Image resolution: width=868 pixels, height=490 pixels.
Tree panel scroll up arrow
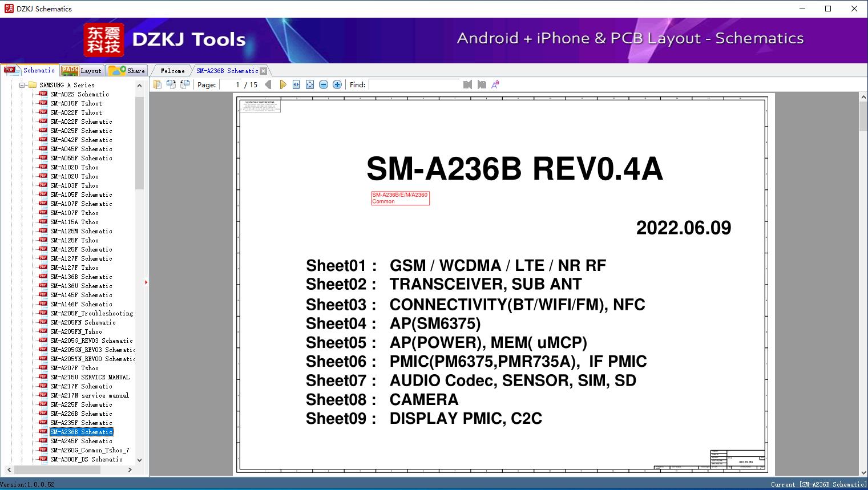point(139,86)
